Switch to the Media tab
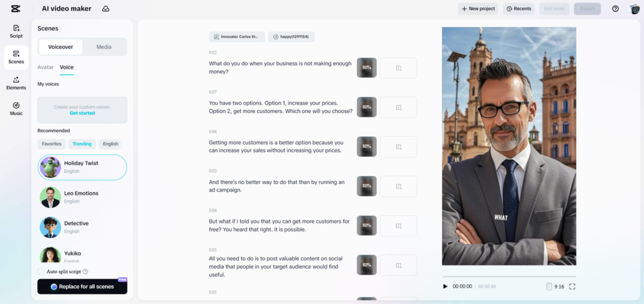This screenshot has width=644, height=304. click(104, 46)
